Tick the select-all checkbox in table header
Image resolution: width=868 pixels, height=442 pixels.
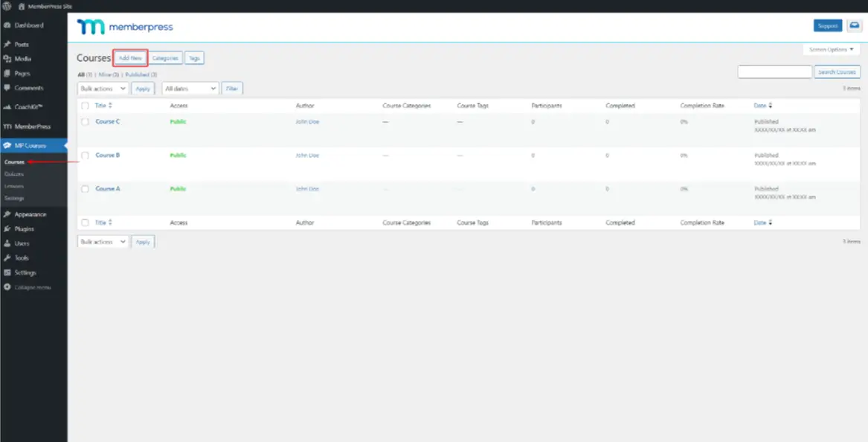[x=86, y=105]
